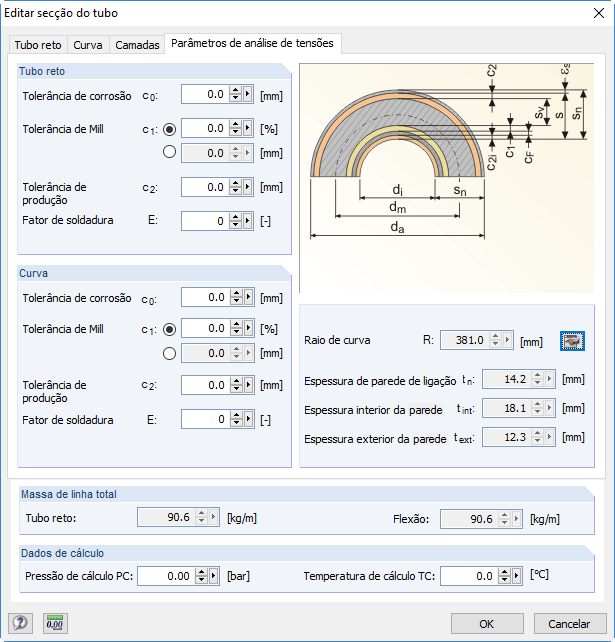
Task: Switch to the Curva tab
Action: (88, 45)
